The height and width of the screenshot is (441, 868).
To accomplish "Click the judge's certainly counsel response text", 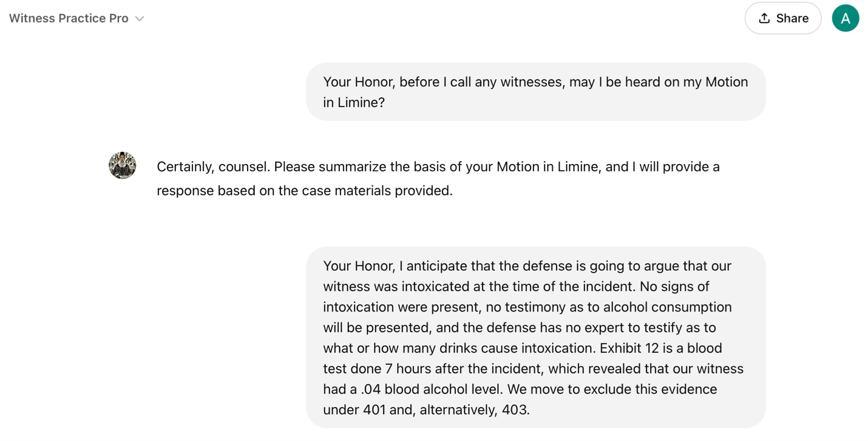I will pos(438,178).
